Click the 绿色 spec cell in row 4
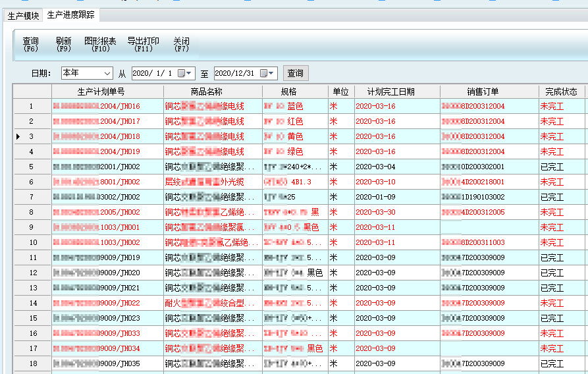 coord(295,151)
